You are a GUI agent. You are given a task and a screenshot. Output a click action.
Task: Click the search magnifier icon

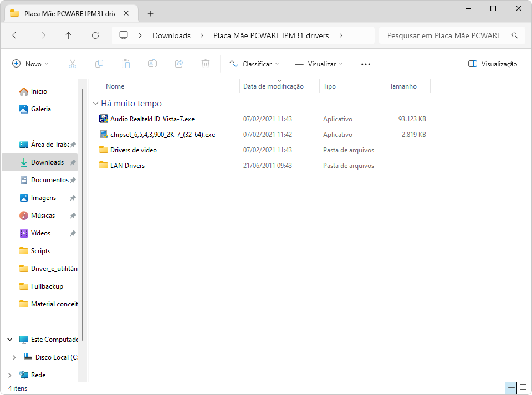515,35
